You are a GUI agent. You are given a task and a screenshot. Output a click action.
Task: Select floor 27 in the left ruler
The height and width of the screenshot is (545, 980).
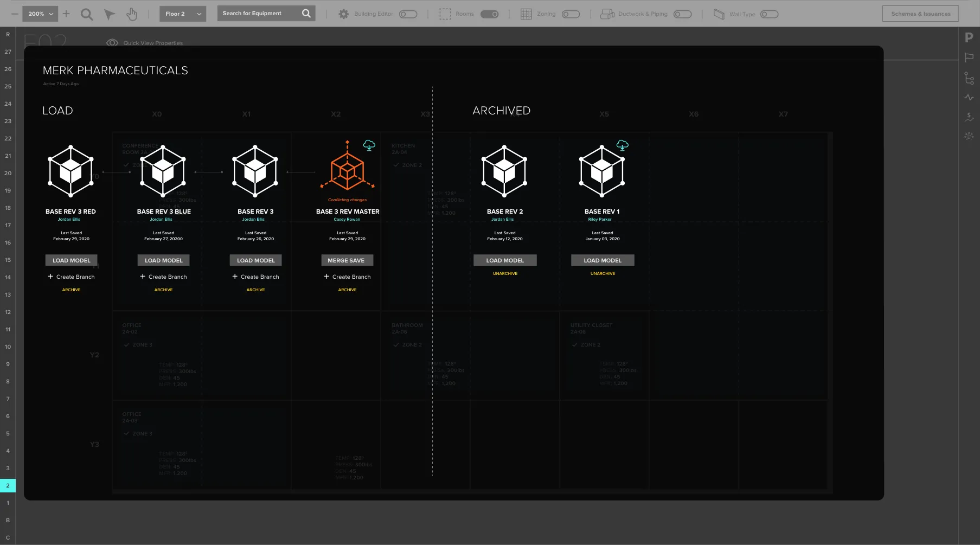coord(8,52)
